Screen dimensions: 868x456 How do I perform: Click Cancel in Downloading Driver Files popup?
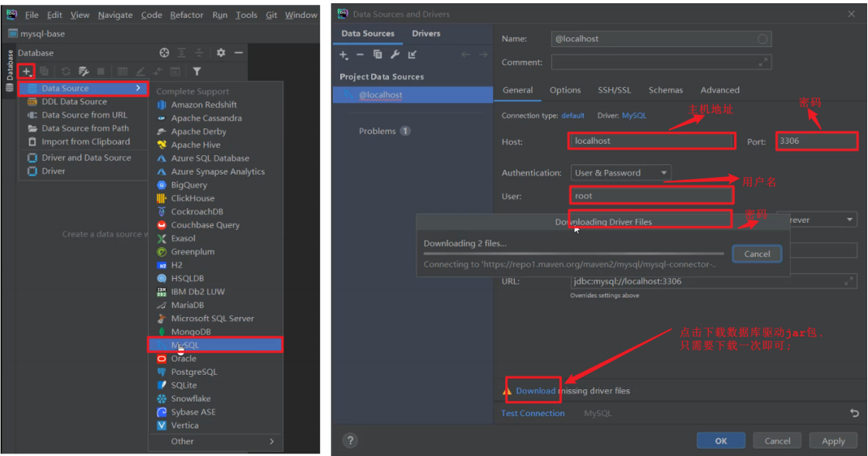757,254
